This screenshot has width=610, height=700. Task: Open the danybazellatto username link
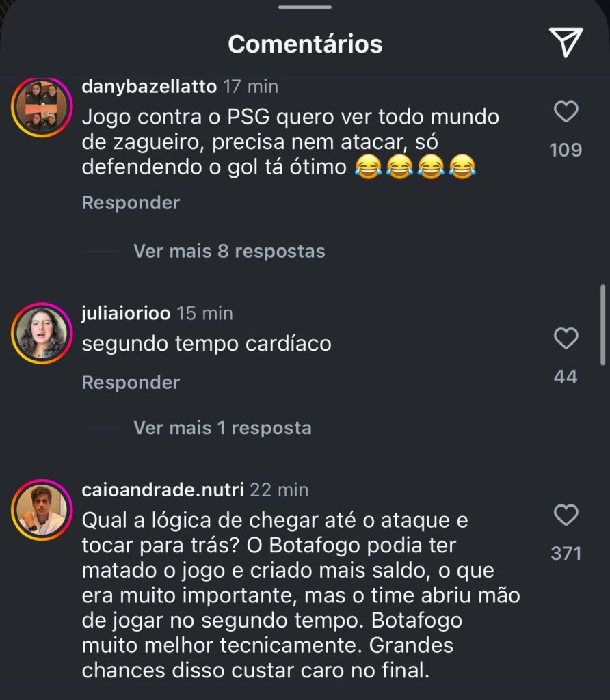coord(149,87)
